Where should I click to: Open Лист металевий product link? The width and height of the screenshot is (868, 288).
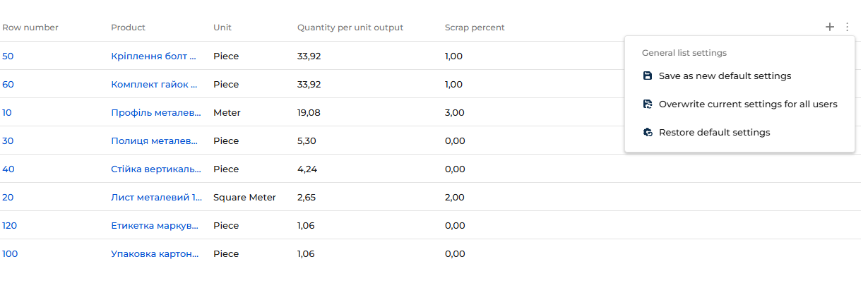click(153, 197)
